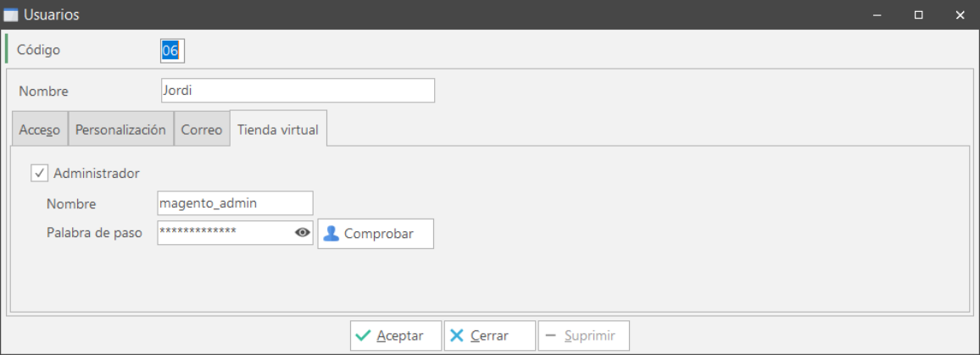Show the hidden password with eye icon
The height and width of the screenshot is (355, 980).
pos(303,233)
